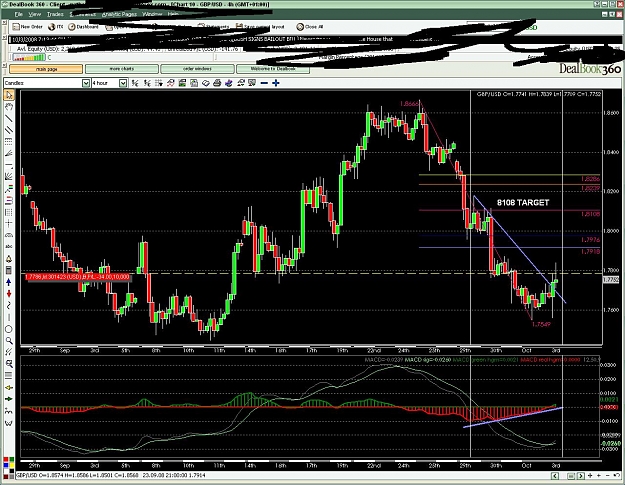Click the connection signal strength indicator
Image resolution: width=625 pixels, height=485 pixels.
tap(29, 58)
